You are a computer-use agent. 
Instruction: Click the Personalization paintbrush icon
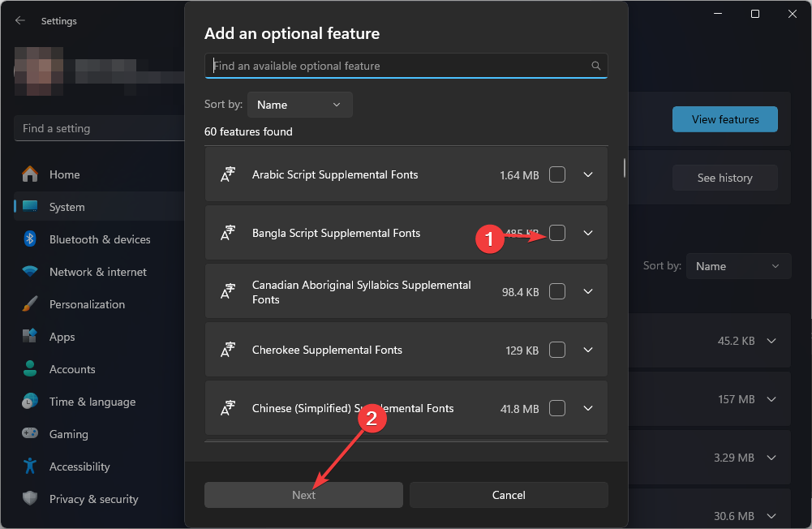(x=30, y=304)
